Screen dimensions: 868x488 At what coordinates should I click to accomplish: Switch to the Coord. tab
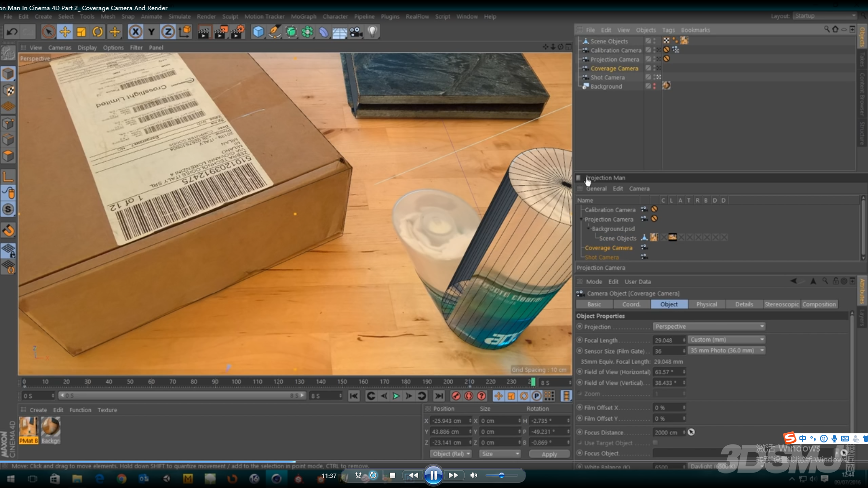tap(631, 304)
